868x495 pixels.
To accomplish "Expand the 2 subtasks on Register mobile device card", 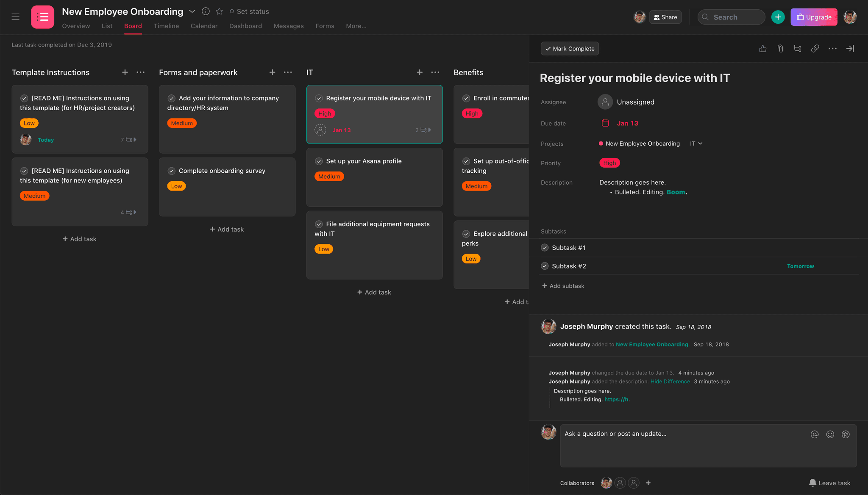I will 423,130.
